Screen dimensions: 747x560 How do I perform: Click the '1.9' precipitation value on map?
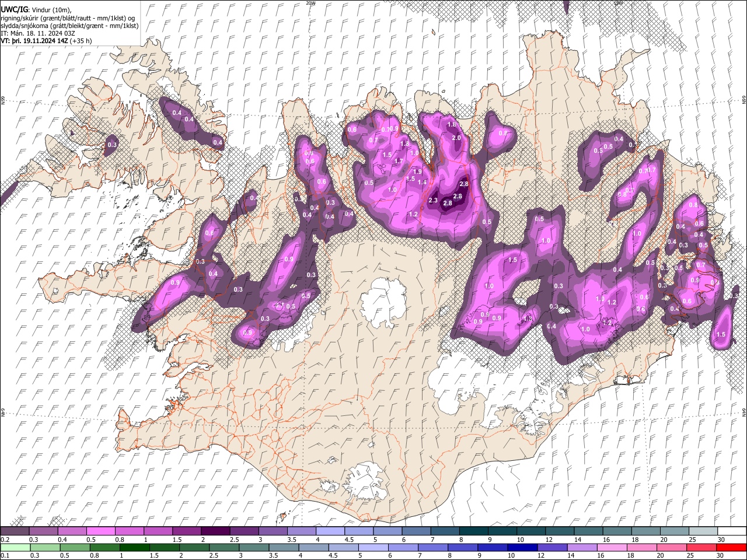pos(417,171)
